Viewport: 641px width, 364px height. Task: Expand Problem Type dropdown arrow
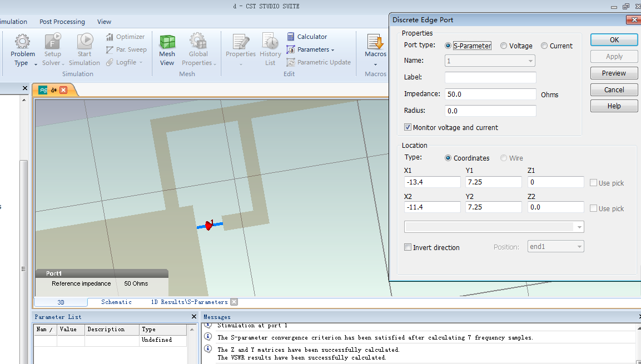[x=36, y=64]
